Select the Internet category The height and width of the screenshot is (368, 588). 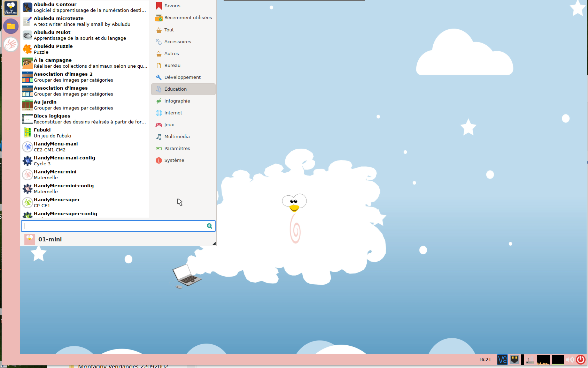pyautogui.click(x=184, y=113)
